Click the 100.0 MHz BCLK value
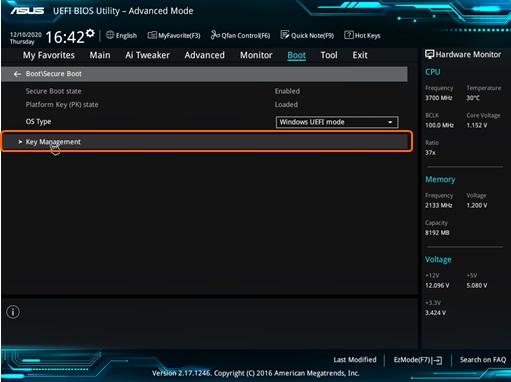 pyautogui.click(x=439, y=125)
